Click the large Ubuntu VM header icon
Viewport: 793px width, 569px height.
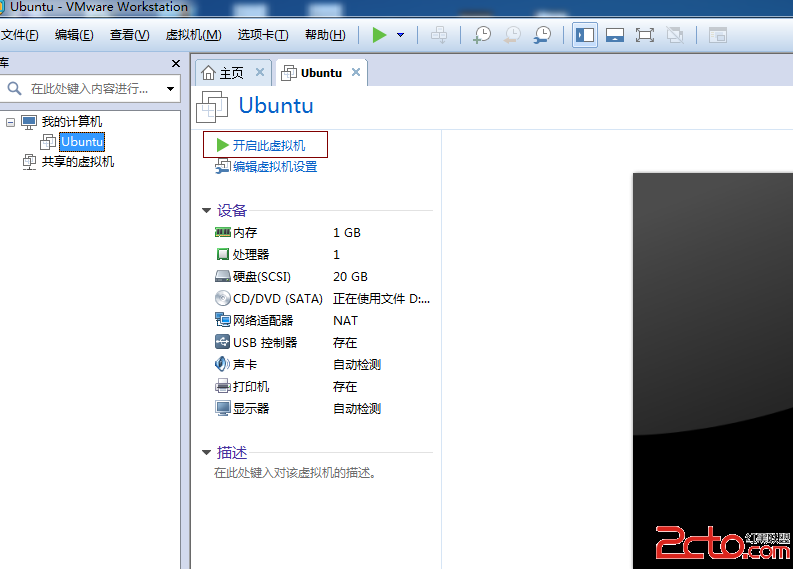click(x=212, y=107)
